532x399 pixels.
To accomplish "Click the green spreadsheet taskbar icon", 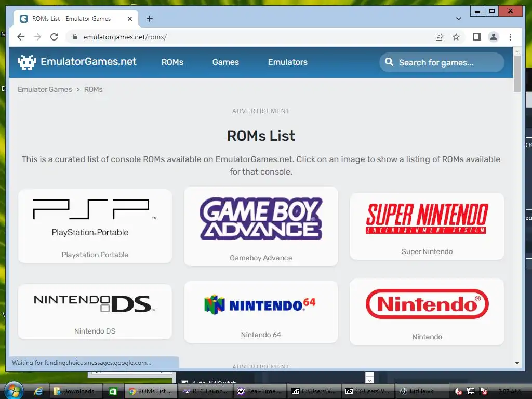I will pyautogui.click(x=113, y=391).
